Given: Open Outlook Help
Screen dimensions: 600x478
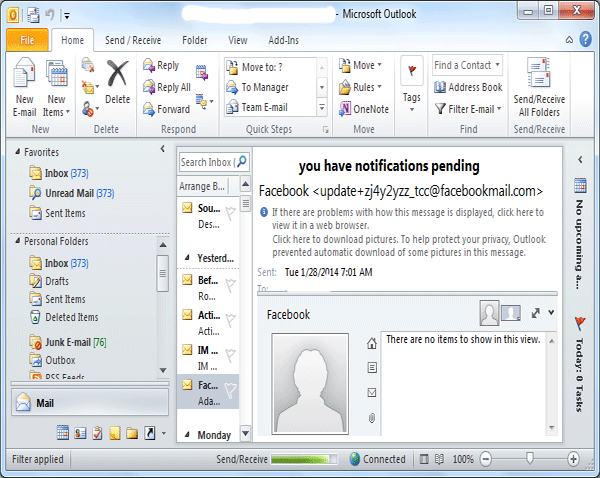Looking at the screenshot, I should [x=585, y=39].
